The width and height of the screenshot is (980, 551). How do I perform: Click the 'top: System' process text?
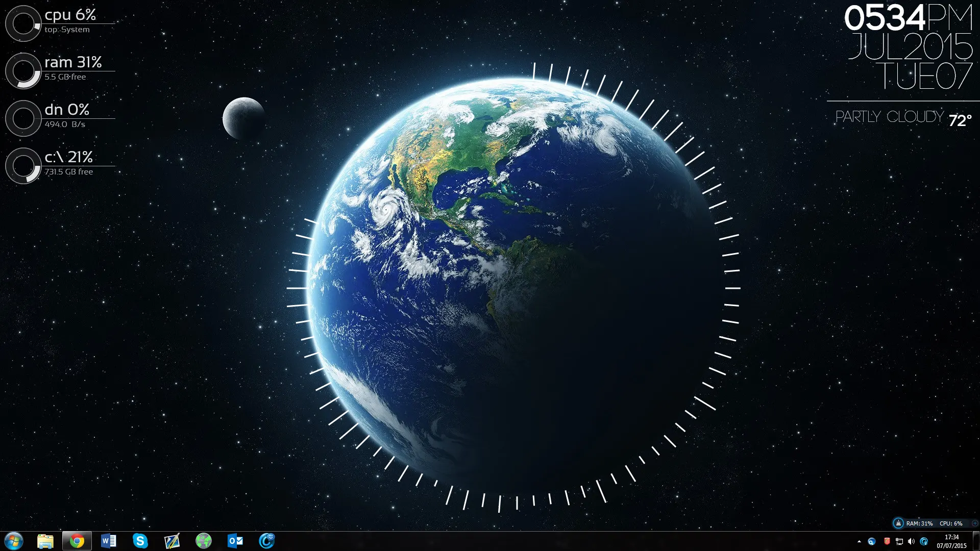[x=67, y=30]
